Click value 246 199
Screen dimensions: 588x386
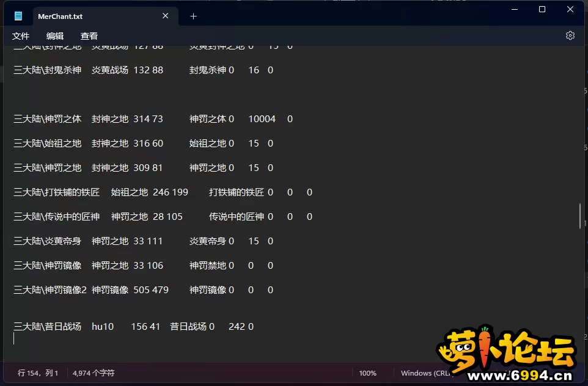[171, 192]
